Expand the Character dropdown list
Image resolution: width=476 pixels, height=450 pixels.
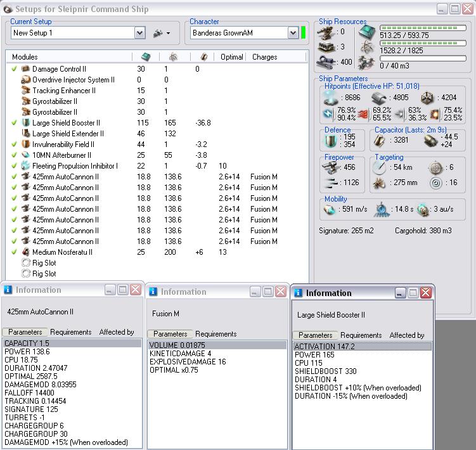[x=292, y=33]
